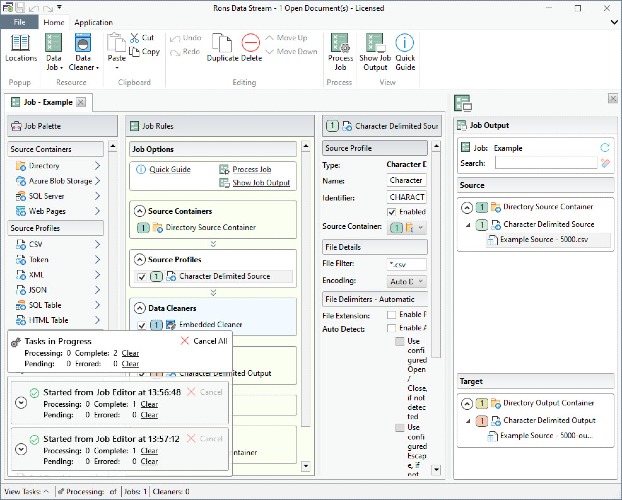Screen dimensions: 622x500
Task: Toggle Use configured Open/Close checkbox
Action: pyautogui.click(x=400, y=341)
